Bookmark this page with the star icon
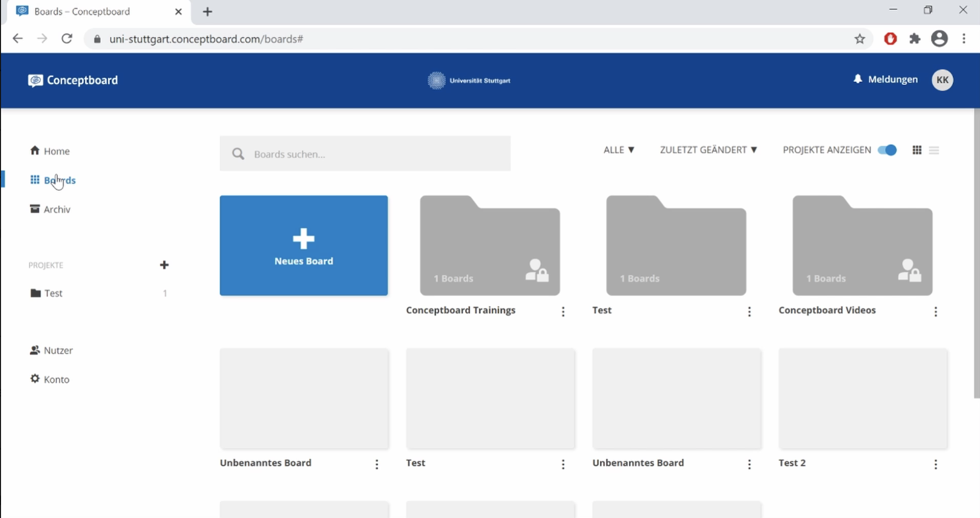 point(860,39)
